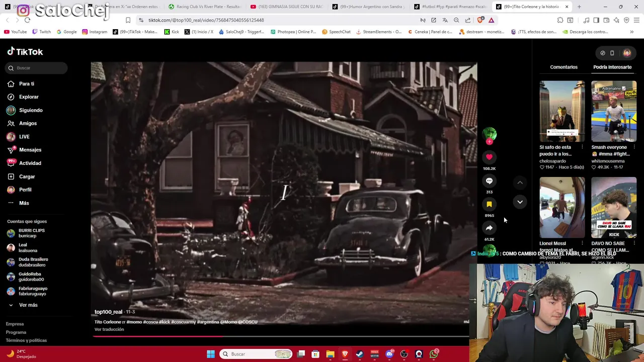This screenshot has height=362, width=644.
Task: Show more bookmarks with double chevron
Action: [631, 32]
